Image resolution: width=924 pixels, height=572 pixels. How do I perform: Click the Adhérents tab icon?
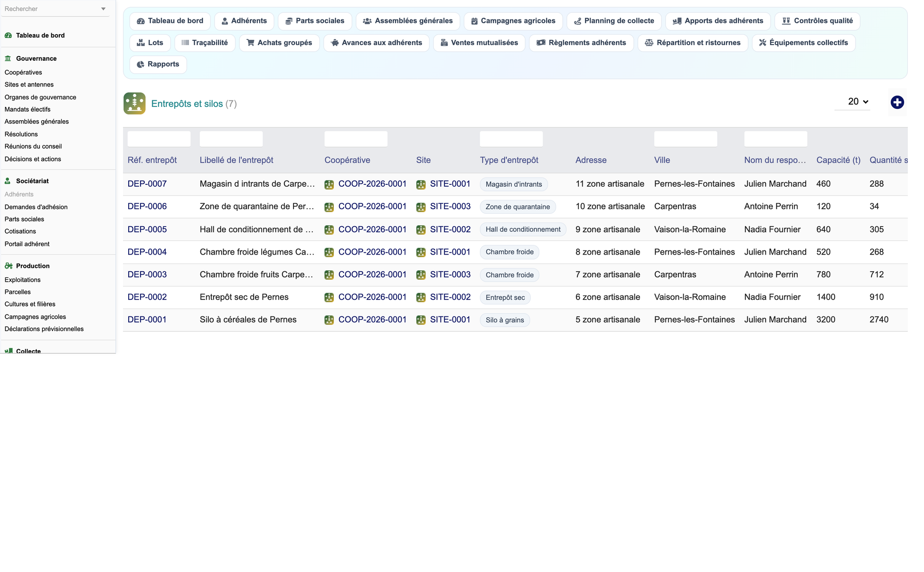[225, 21]
